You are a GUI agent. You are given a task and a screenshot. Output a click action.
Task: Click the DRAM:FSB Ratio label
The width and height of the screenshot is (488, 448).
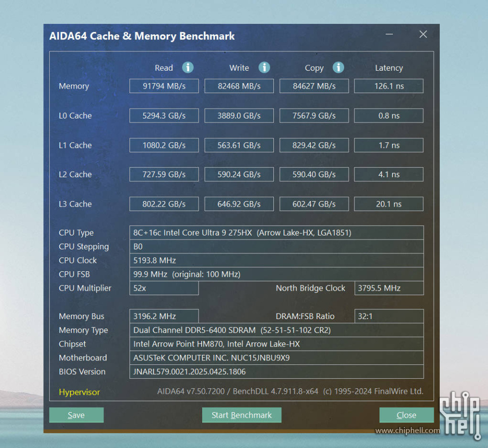point(305,316)
